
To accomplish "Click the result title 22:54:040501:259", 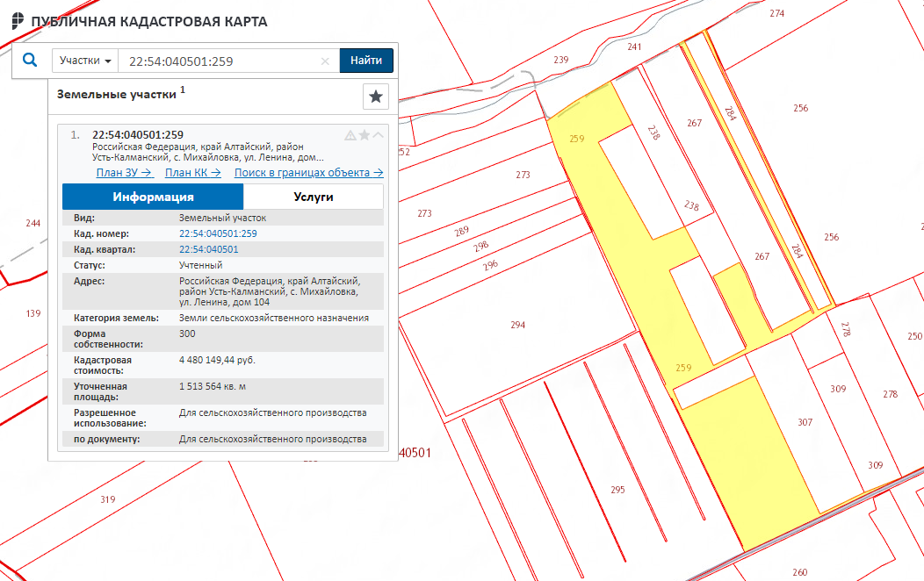I will (138, 135).
